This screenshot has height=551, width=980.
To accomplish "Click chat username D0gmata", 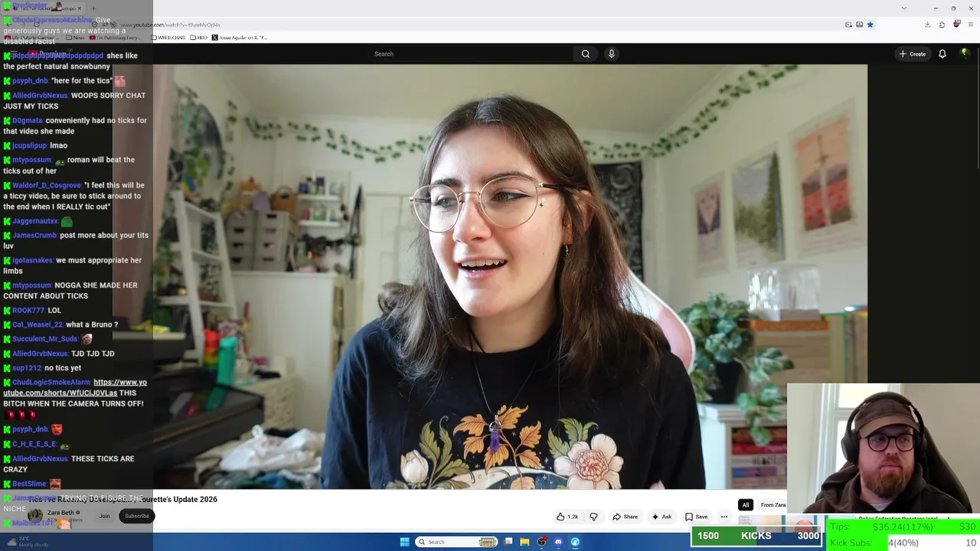I will click(x=28, y=120).
